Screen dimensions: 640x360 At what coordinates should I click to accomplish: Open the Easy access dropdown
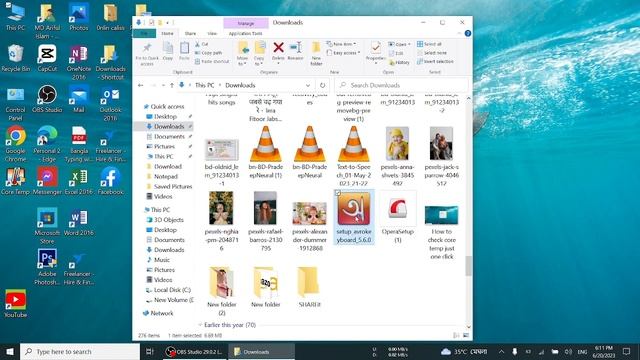point(343,53)
